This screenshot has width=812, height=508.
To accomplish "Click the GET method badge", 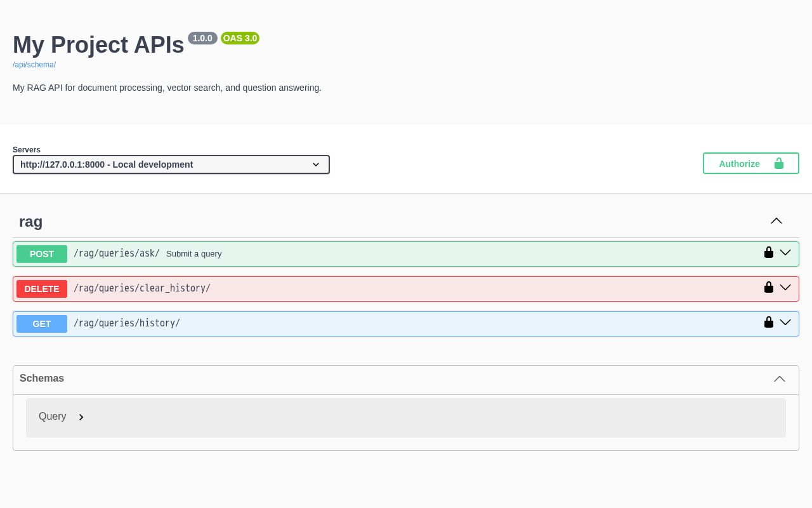I will (x=42, y=324).
